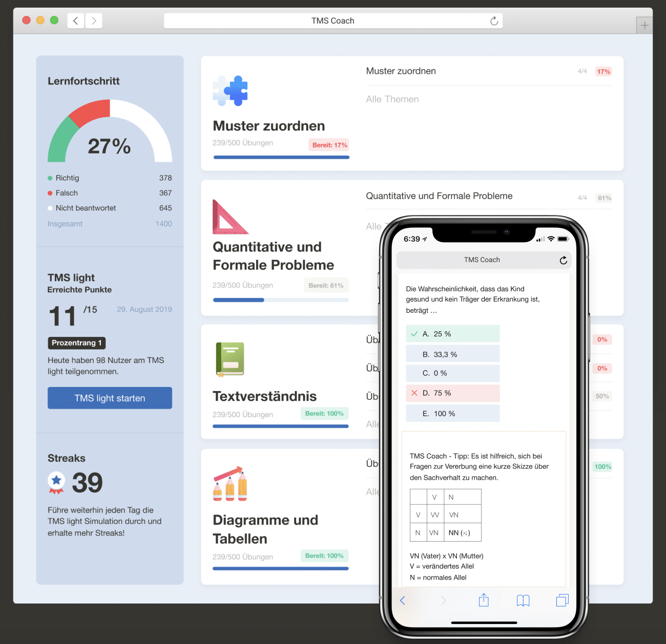Click red X beside answer D
The width and height of the screenshot is (666, 644).
pyautogui.click(x=414, y=393)
